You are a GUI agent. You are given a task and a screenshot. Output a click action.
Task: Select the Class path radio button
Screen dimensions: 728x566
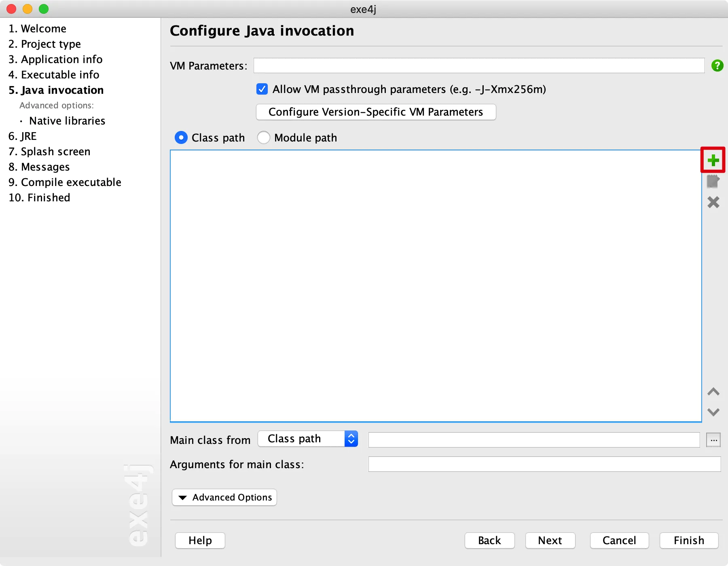point(181,138)
